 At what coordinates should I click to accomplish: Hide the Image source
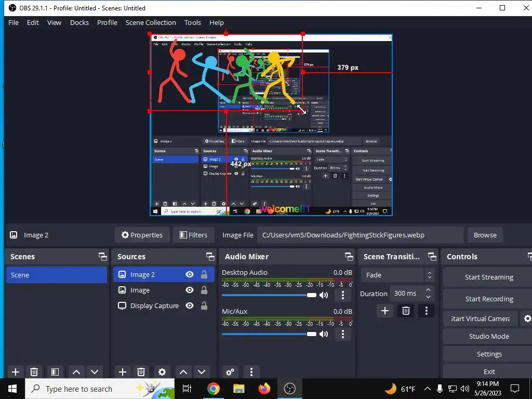[x=190, y=290]
